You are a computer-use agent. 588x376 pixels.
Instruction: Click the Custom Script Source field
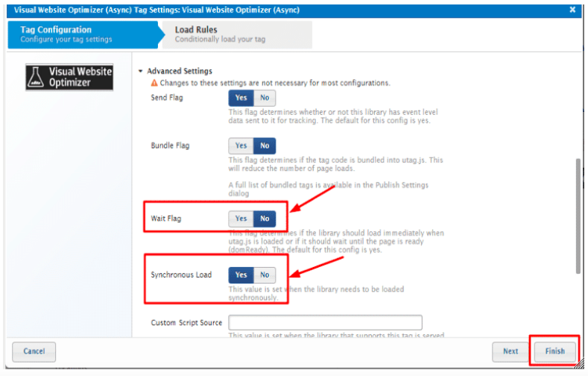pos(326,322)
